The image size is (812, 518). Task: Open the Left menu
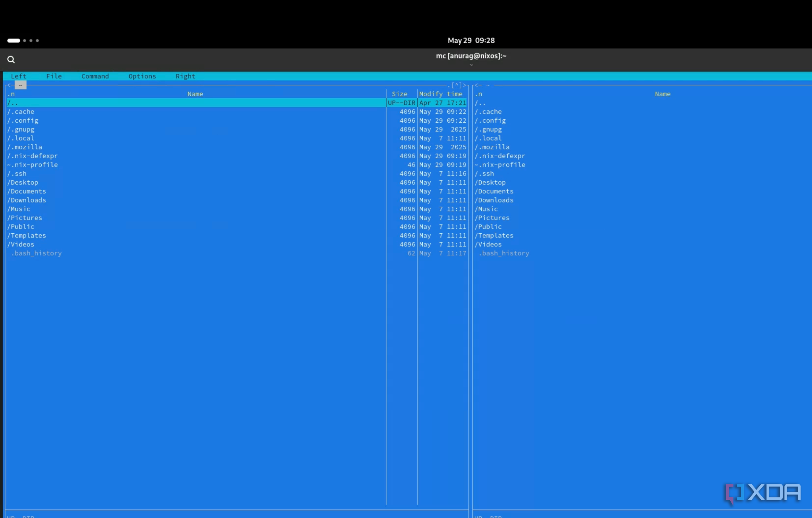(19, 76)
